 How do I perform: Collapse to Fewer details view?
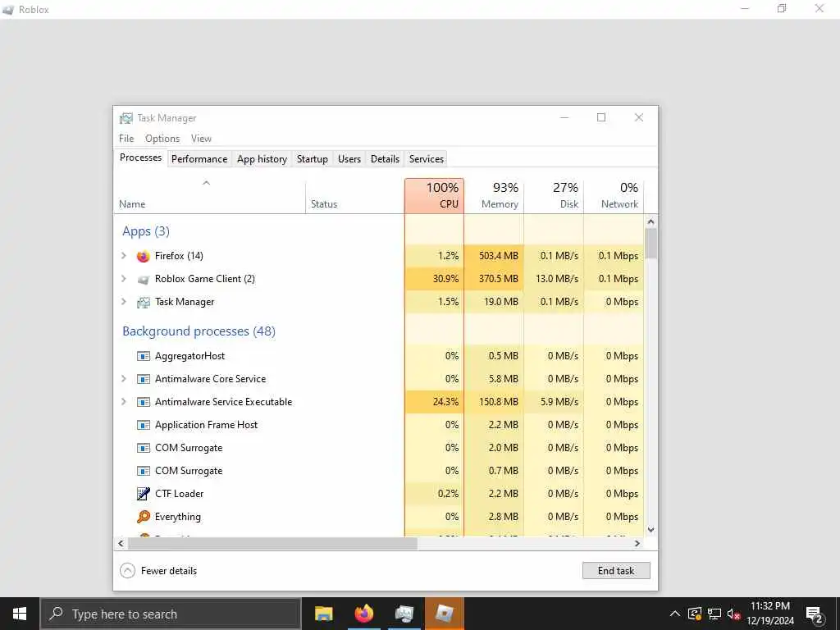pyautogui.click(x=158, y=571)
